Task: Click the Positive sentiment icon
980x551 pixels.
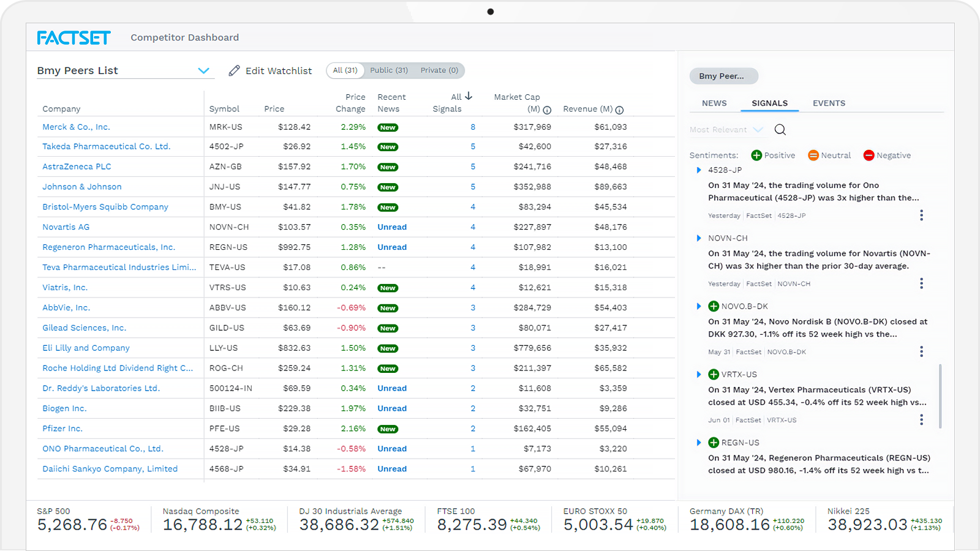Action: [x=756, y=155]
